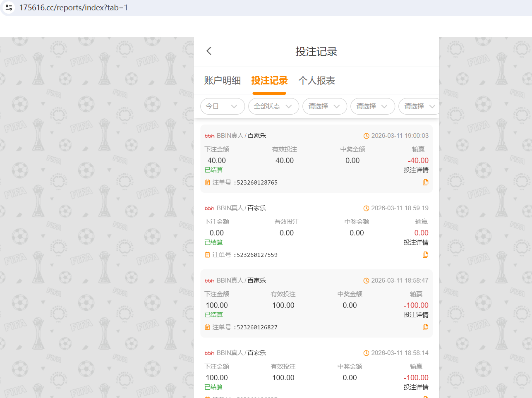The height and width of the screenshot is (398, 532).
Task: Switch to the 账户明细 tab
Action: coord(222,81)
